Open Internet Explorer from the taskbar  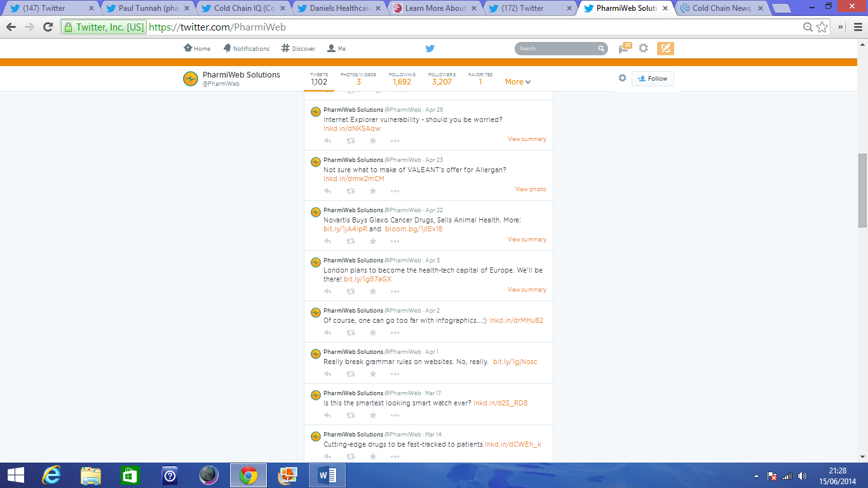51,475
